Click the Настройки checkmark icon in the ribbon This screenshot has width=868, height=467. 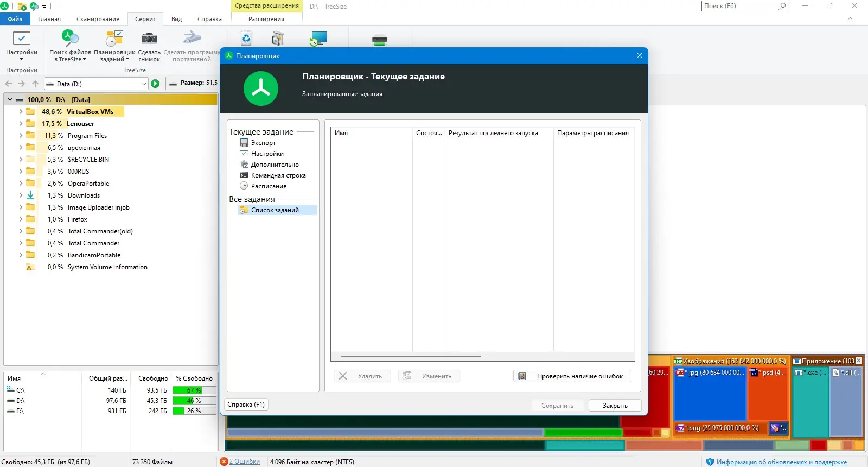coord(21,39)
